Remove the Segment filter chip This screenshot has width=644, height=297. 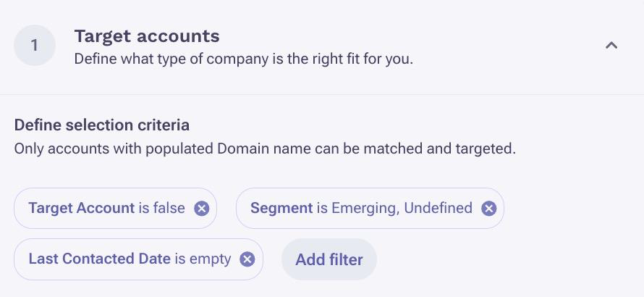(x=489, y=209)
